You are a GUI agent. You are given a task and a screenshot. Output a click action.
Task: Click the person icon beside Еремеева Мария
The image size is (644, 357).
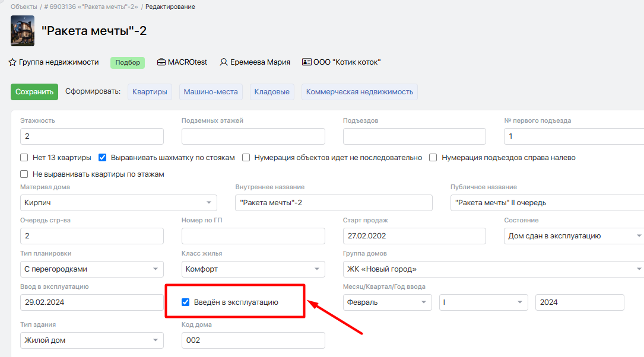224,62
